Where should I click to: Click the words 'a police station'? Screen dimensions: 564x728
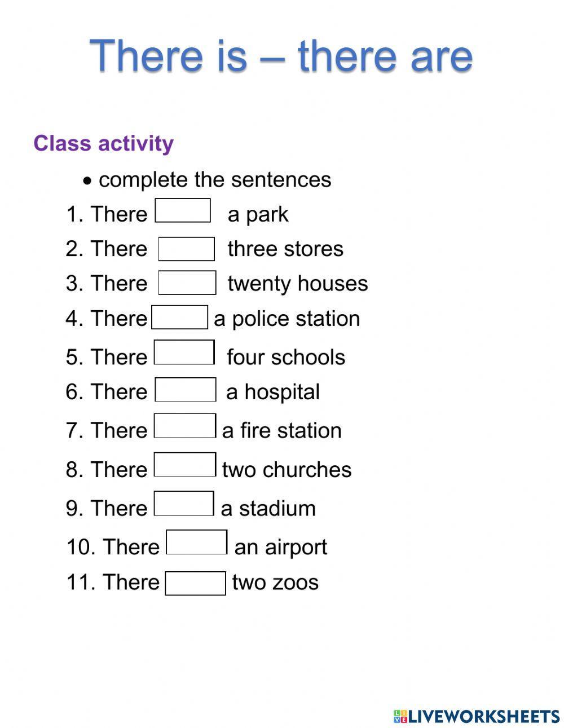pyautogui.click(x=287, y=319)
